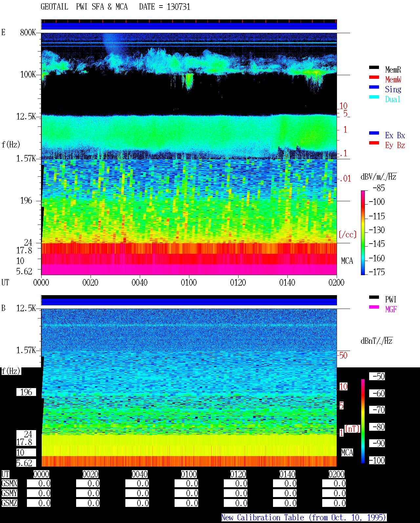Click the red ".01" density axis label
Viewport: 420px width, 523px height.
(345, 179)
